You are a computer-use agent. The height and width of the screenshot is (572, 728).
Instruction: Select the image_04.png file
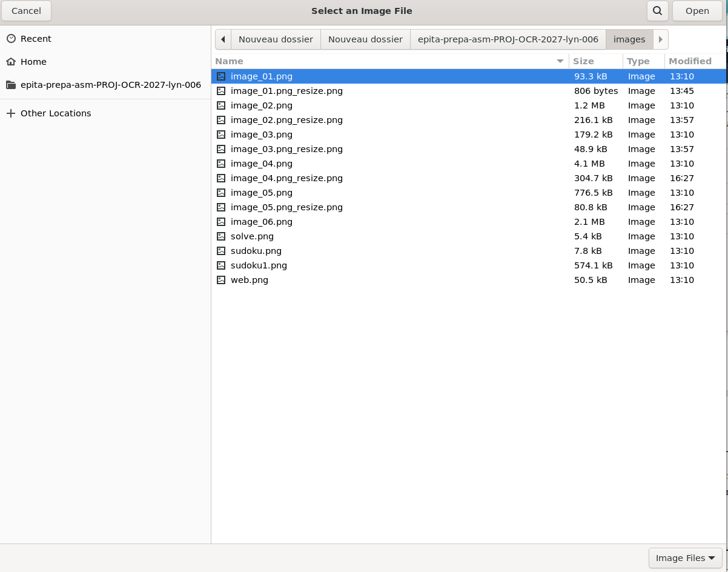(261, 164)
